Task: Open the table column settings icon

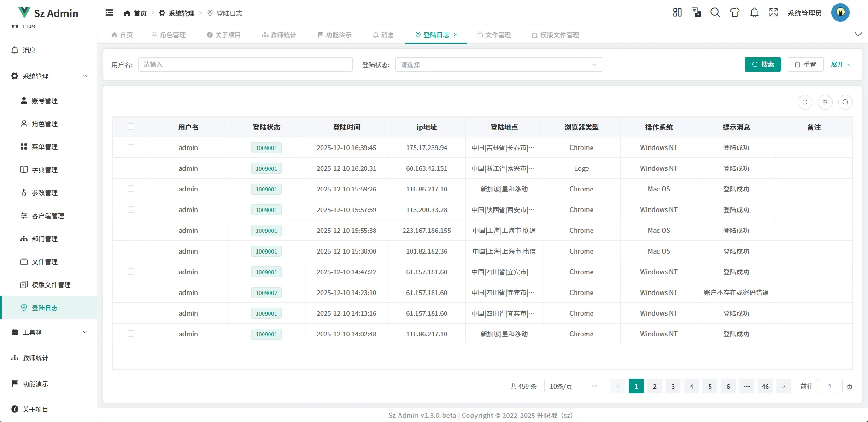Action: [825, 102]
